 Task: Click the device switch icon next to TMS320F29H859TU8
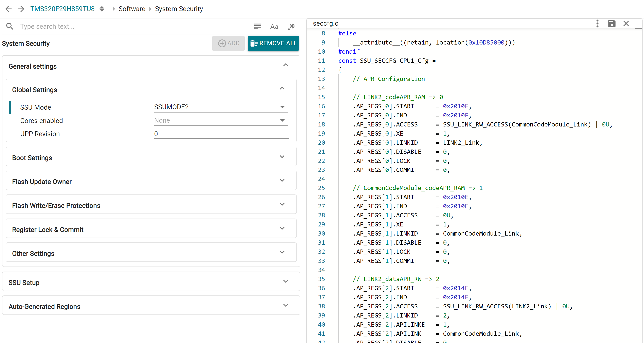(102, 8)
